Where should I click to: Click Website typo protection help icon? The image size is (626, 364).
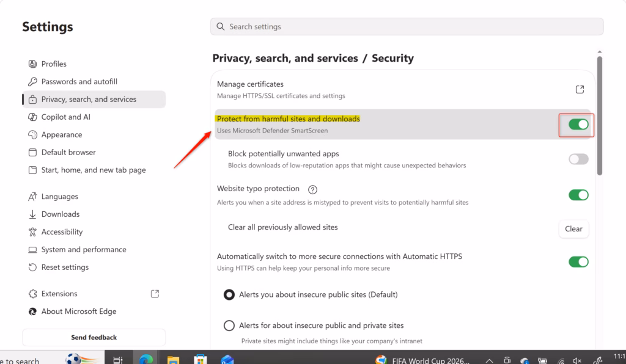point(312,190)
